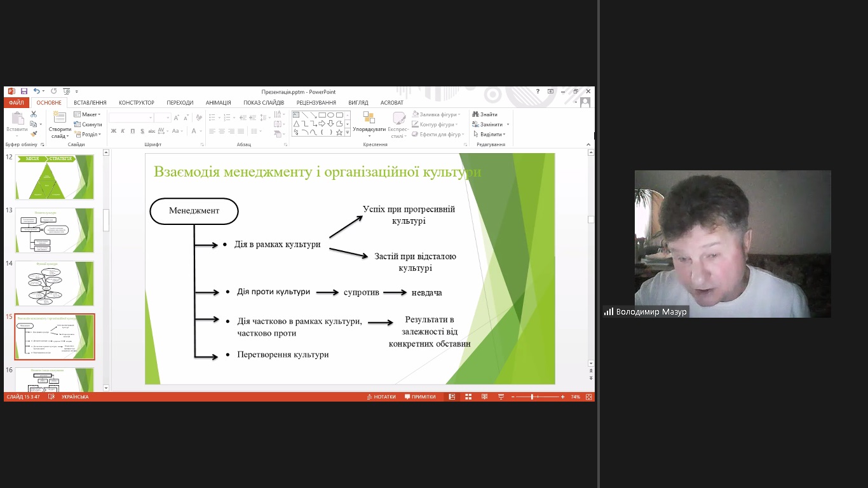This screenshot has width=868, height=488.
Task: Select the rectangle shape in shapes gallery
Action: pyautogui.click(x=322, y=115)
